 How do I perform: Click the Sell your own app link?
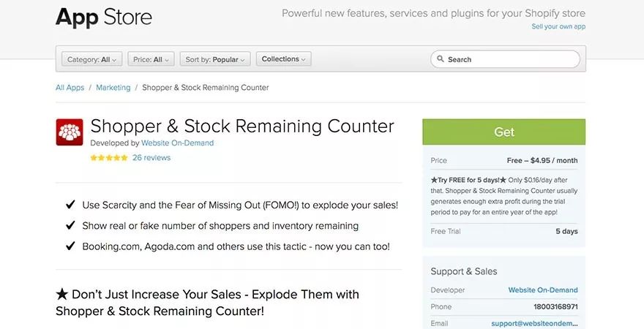click(558, 26)
